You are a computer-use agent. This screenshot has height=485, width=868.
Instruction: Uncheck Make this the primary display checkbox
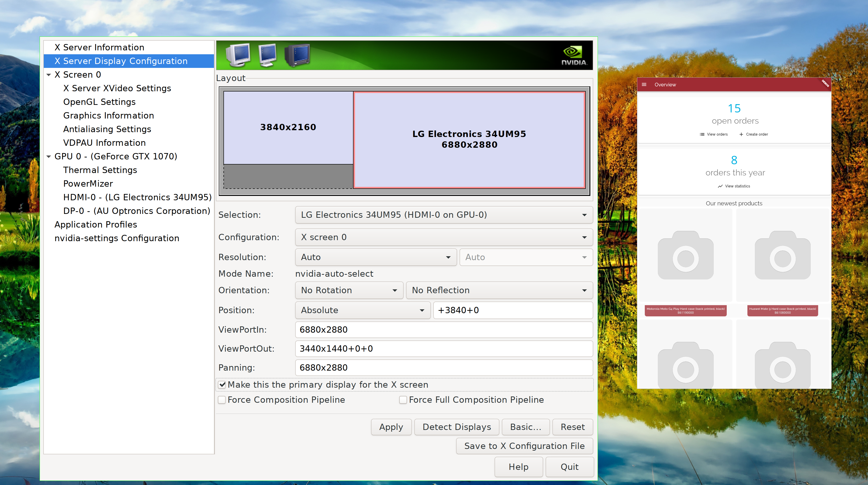coord(222,385)
